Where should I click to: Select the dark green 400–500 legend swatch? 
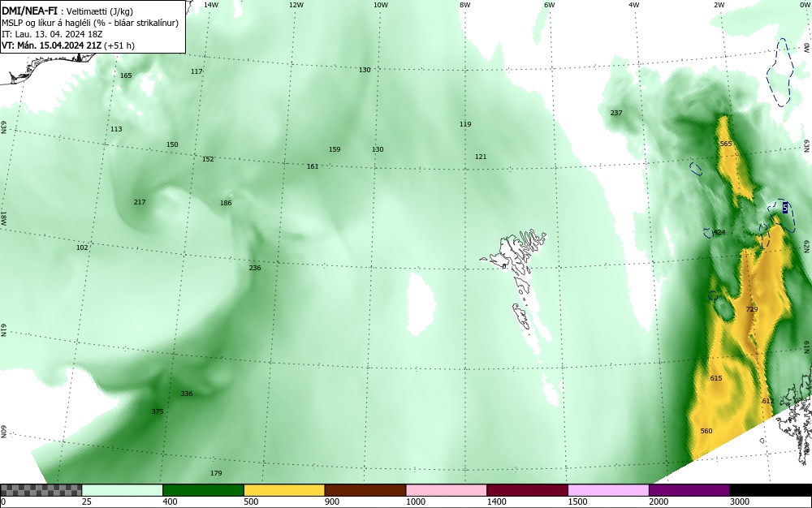point(203,490)
